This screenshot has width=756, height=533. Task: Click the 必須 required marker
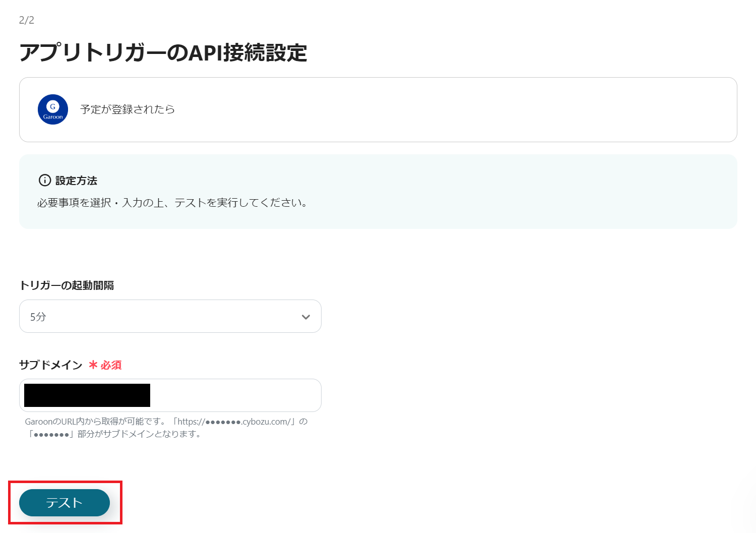tap(110, 365)
